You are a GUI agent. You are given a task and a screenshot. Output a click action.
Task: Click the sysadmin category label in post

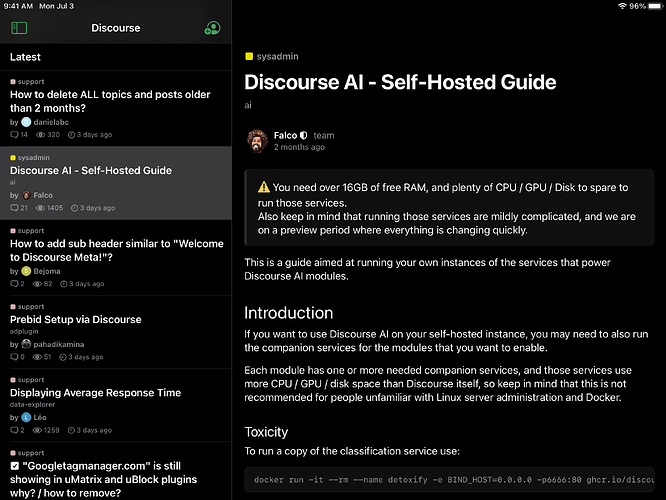(x=277, y=56)
